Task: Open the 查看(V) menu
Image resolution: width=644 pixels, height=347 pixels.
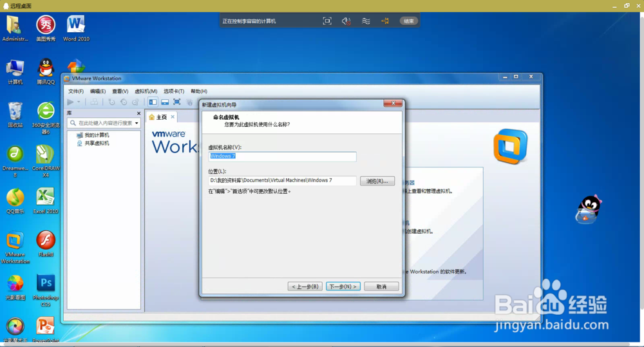Action: pyautogui.click(x=120, y=91)
